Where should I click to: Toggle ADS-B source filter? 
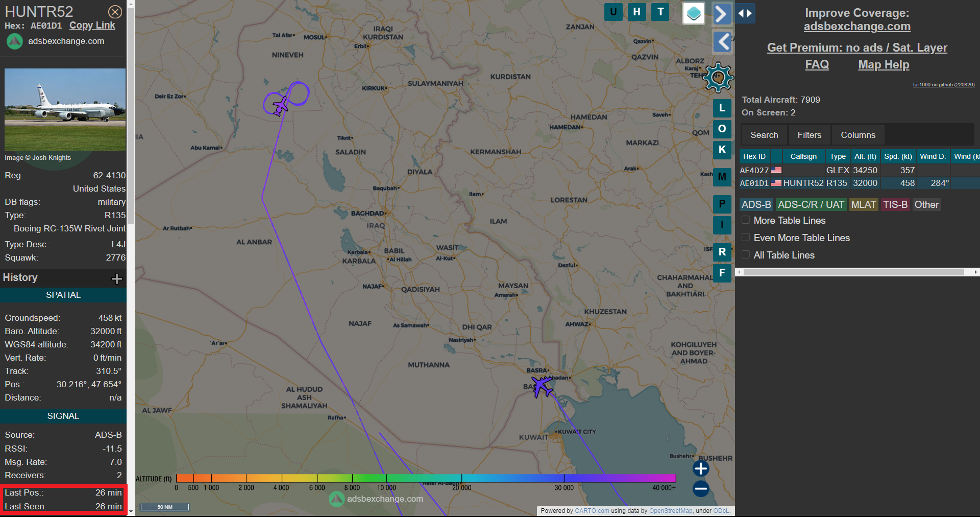pos(756,204)
